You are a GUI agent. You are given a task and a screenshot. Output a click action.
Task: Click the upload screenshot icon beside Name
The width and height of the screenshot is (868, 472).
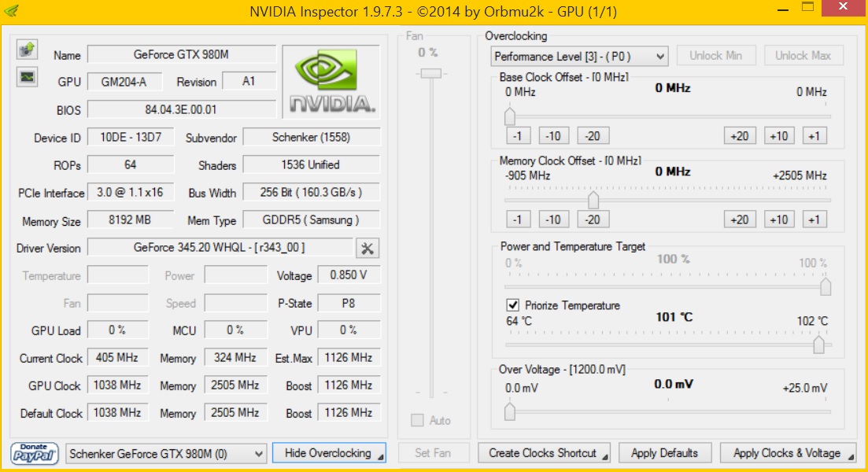pos(27,50)
